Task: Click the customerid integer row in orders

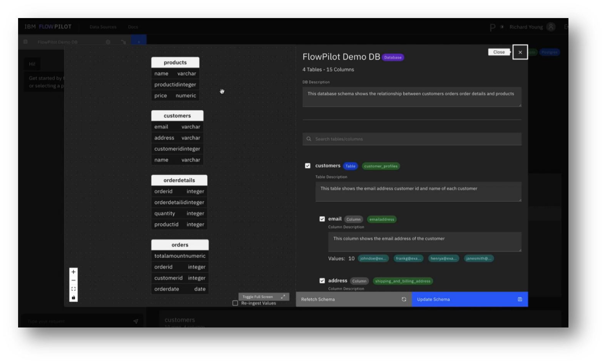Action: (x=180, y=278)
